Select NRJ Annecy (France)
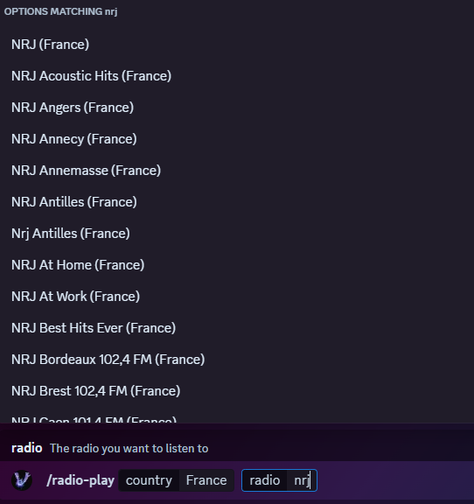Viewport: 474px width, 504px height. click(237, 139)
